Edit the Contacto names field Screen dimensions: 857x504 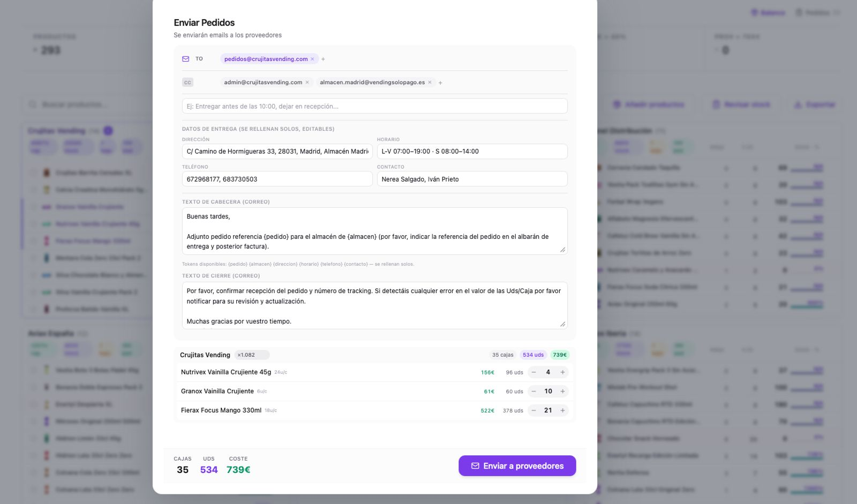(x=472, y=179)
